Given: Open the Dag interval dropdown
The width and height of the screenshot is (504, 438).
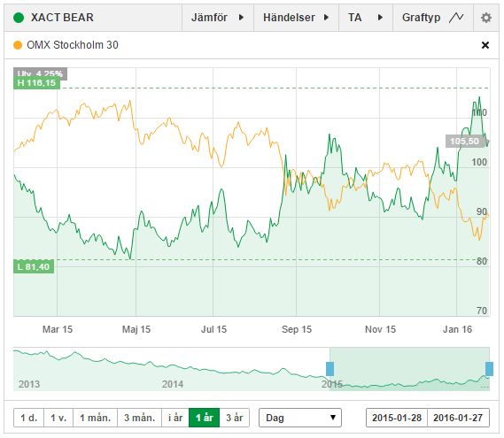Looking at the screenshot, I should coord(300,418).
